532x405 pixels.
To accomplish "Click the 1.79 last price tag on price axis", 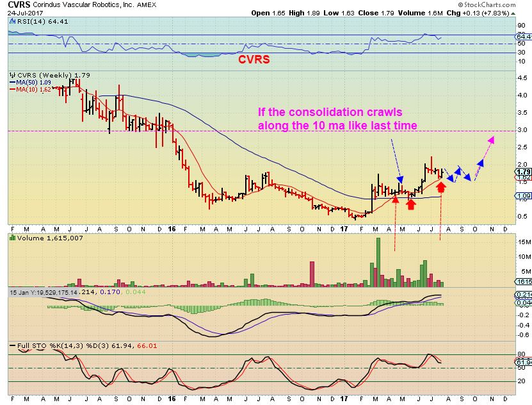I will [x=524, y=172].
